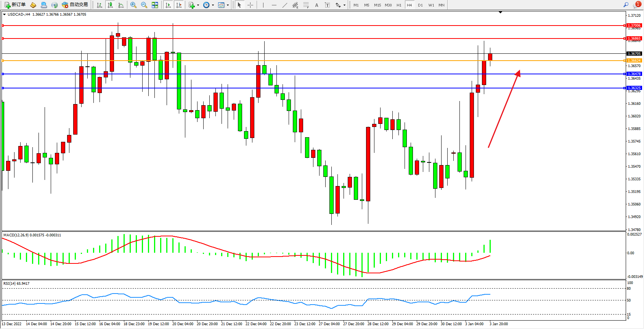This screenshot has width=644, height=329.
Task: Click the search magnifier at top right
Action: [626, 5]
